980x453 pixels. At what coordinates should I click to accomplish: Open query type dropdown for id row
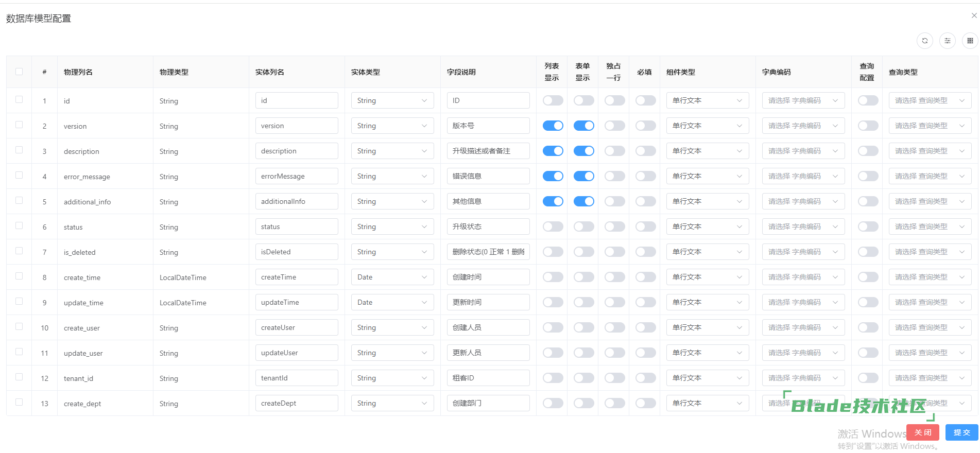click(x=930, y=100)
